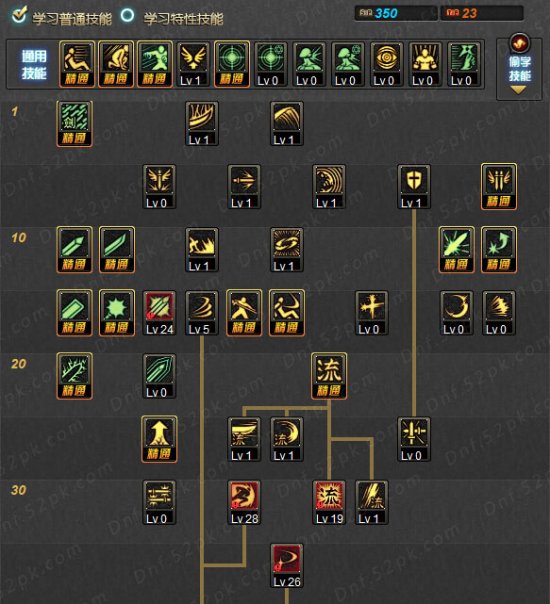Viewport: 550px width, 604px height.
Task: Select the upward arrow skill icon
Action: tap(159, 439)
